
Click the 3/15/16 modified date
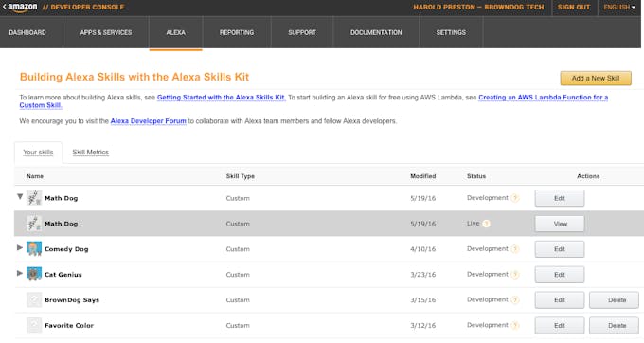pos(423,299)
